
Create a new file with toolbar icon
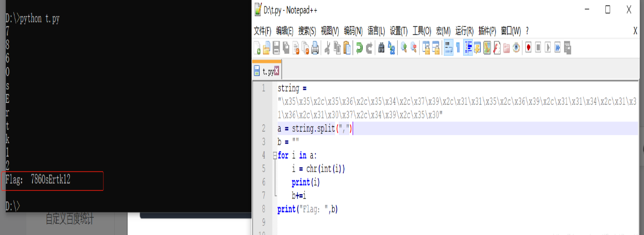257,48
